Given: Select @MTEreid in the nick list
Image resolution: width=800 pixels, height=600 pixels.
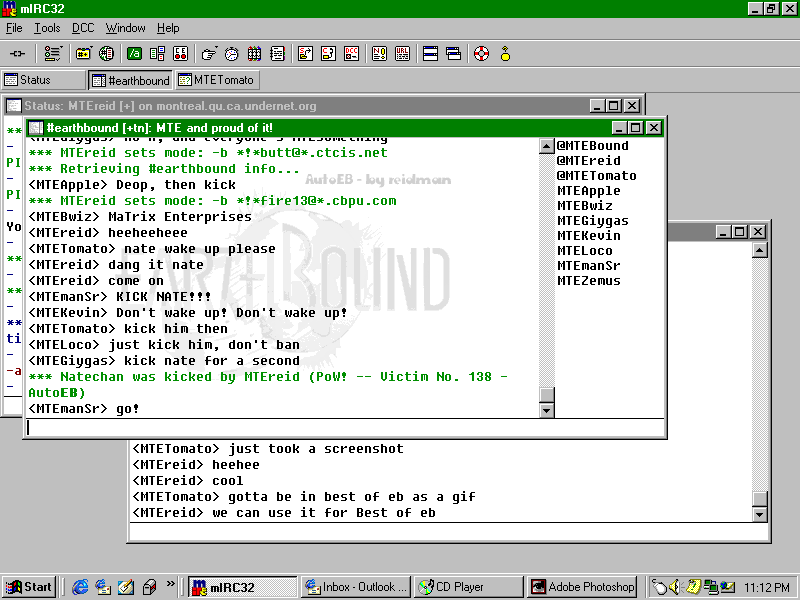Looking at the screenshot, I should coord(588,161).
